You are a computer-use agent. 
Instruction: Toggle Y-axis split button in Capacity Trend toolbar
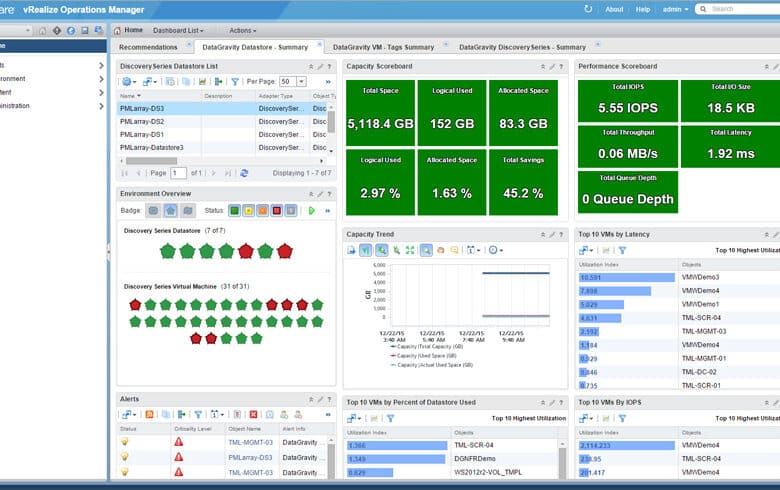366,250
